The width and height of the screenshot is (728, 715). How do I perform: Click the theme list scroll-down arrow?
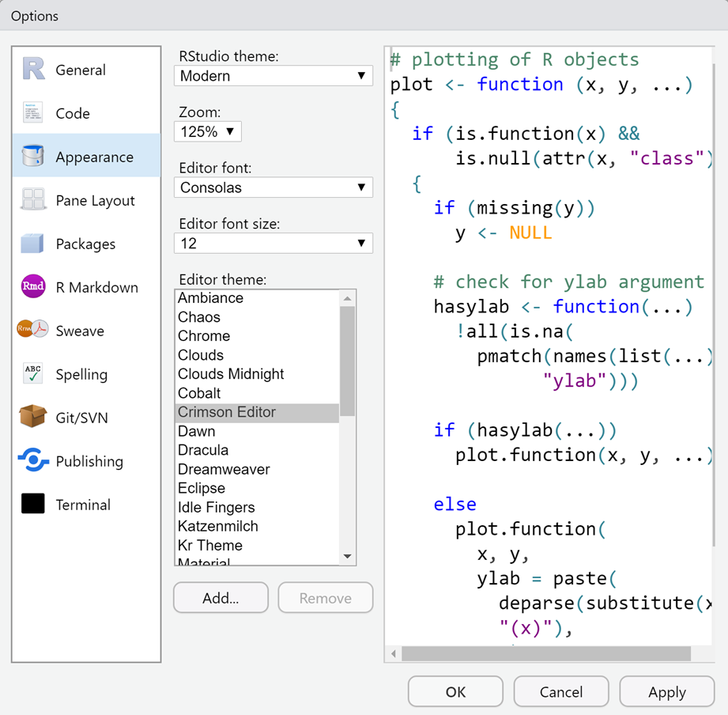click(x=347, y=556)
